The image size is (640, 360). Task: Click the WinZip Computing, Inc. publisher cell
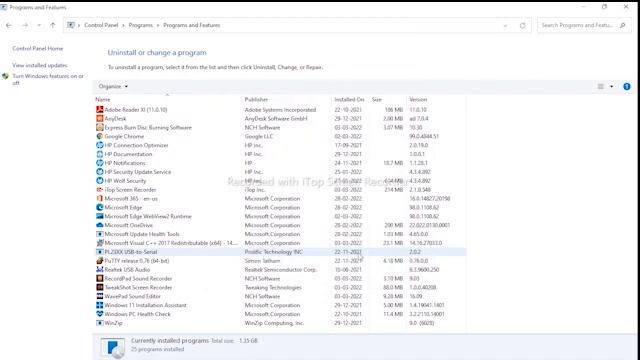pyautogui.click(x=274, y=323)
